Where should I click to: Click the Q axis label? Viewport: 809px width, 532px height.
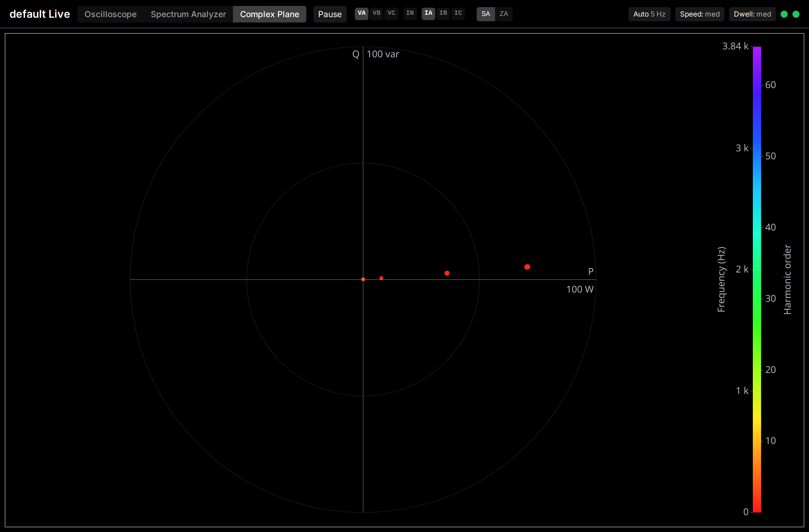[355, 54]
